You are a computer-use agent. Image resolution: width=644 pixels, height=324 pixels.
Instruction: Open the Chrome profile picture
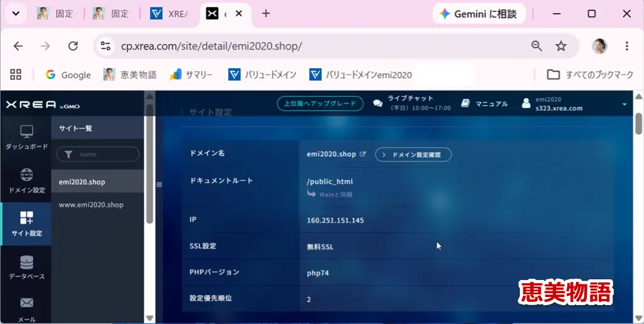click(599, 46)
